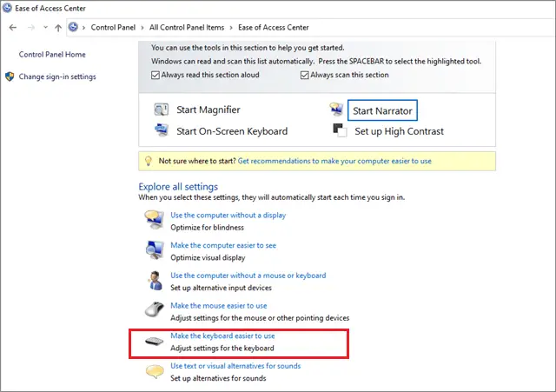This screenshot has height=392, width=556.
Task: Open Make the mouse easier to use
Action: [218, 305]
